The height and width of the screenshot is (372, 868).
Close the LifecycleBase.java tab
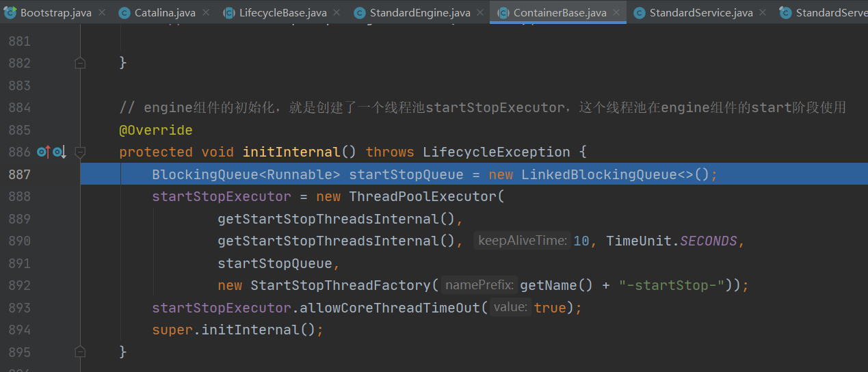pyautogui.click(x=337, y=12)
